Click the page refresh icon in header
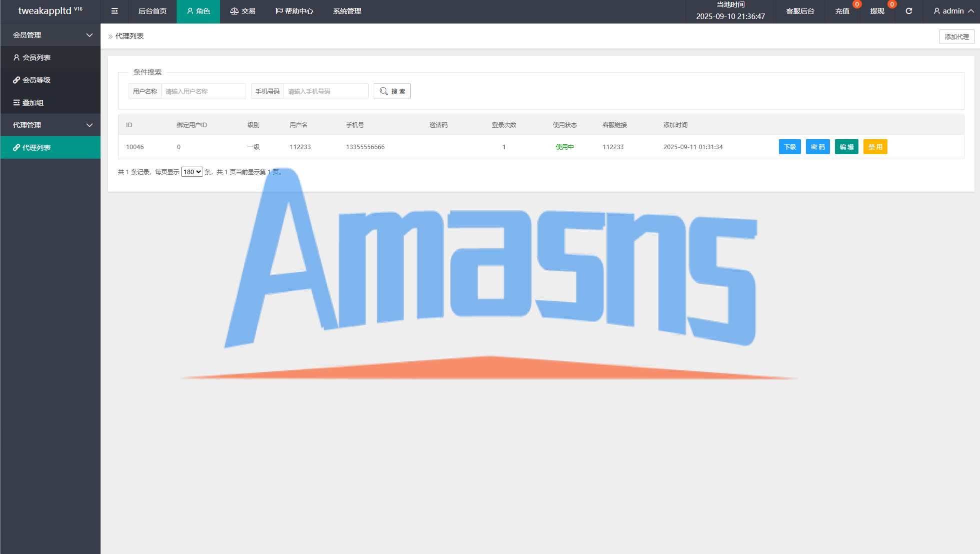Image resolution: width=980 pixels, height=554 pixels. pos(908,11)
